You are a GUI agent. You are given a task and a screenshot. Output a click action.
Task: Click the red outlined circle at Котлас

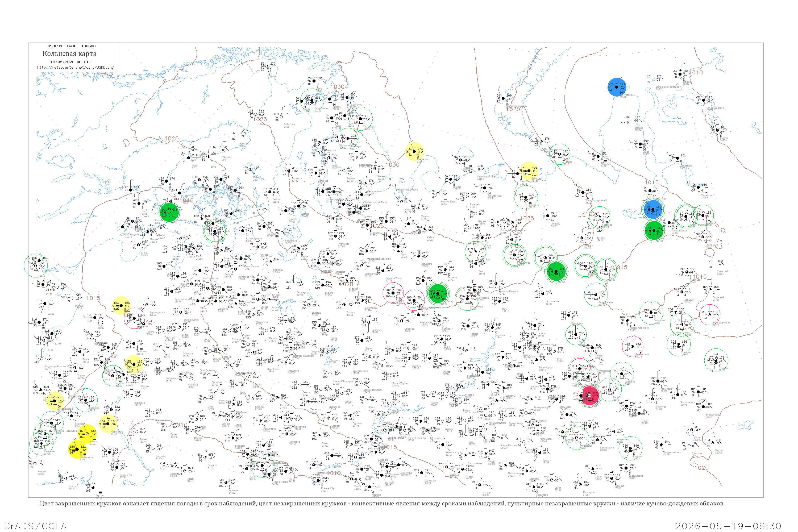click(393, 293)
